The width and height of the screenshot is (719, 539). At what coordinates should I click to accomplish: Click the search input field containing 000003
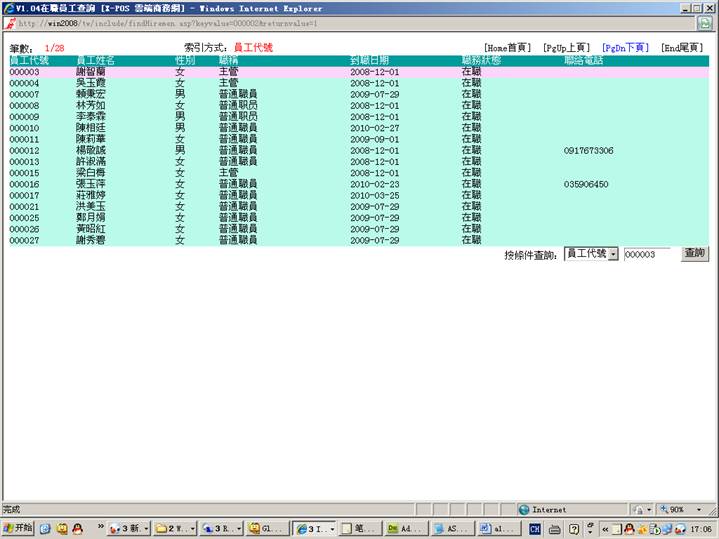tap(647, 255)
